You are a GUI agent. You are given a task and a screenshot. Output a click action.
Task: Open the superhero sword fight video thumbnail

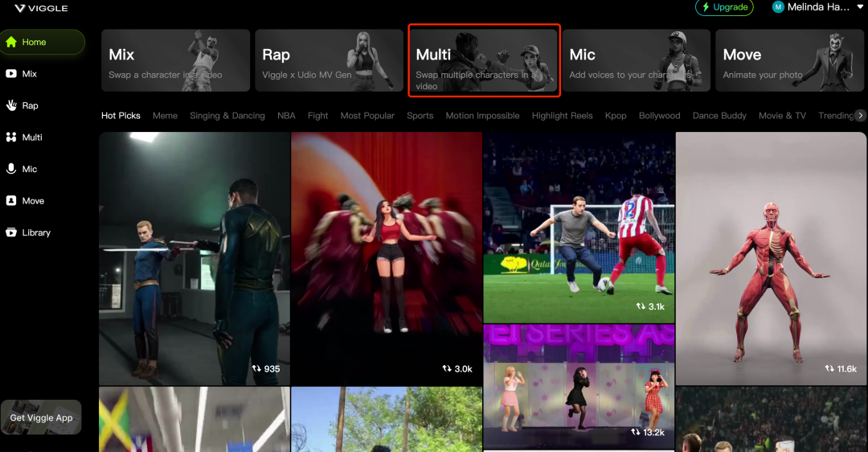[x=194, y=258]
